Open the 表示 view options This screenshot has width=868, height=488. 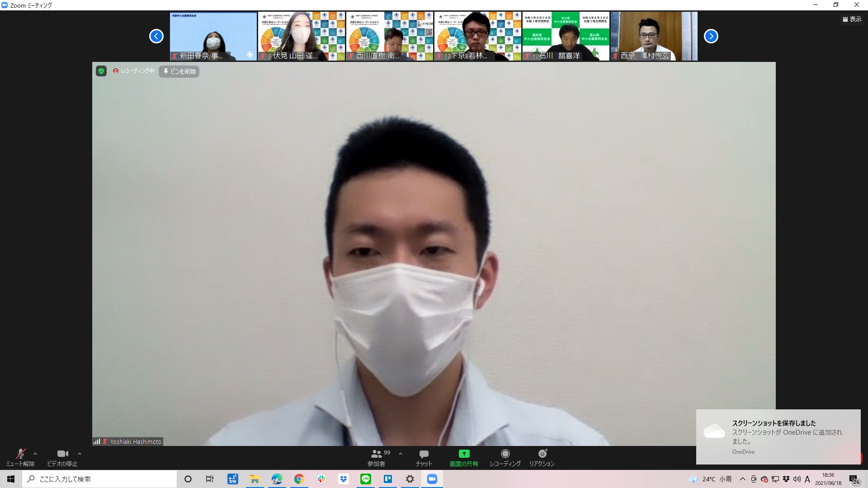pyautogui.click(x=852, y=19)
